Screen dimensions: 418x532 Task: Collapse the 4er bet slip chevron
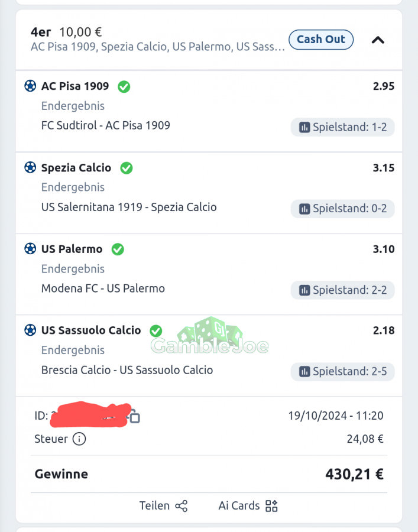(x=378, y=40)
